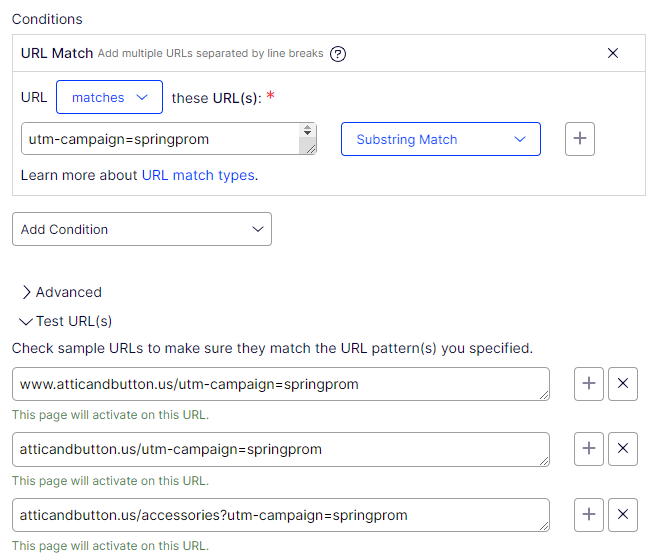The height and width of the screenshot is (559, 659).
Task: Click the second test URL input field
Action: pos(280,449)
